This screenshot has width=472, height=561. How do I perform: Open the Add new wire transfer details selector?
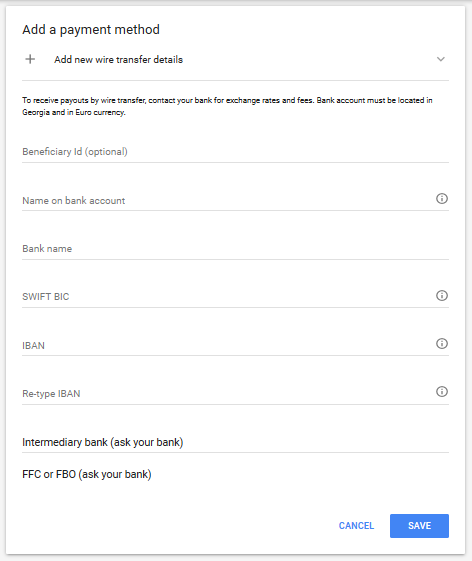[235, 59]
